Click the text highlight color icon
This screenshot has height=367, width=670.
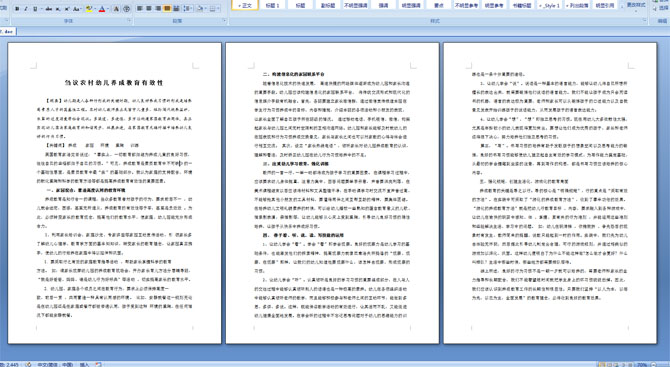click(x=89, y=9)
